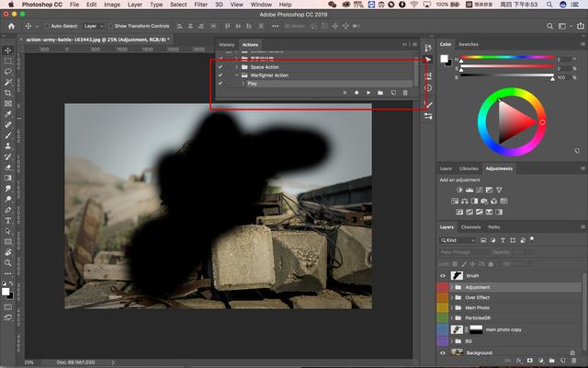Viewport: 588px width, 368px height.
Task: Open the Auto-Select Layer dropdown
Action: (x=93, y=26)
